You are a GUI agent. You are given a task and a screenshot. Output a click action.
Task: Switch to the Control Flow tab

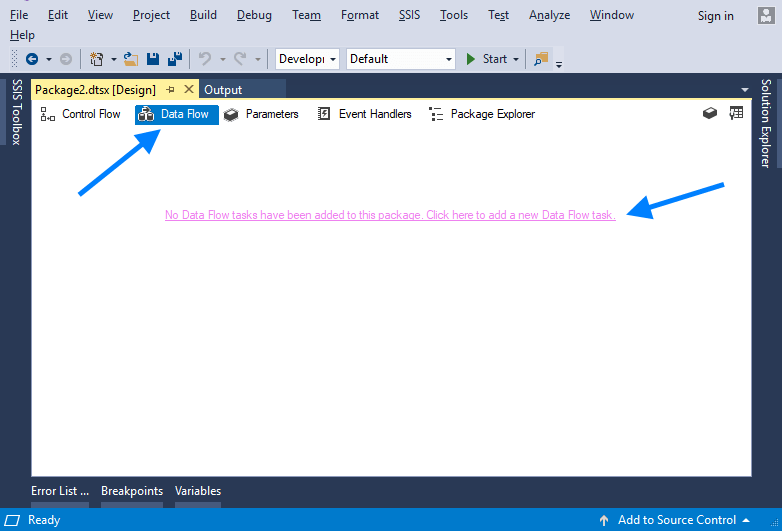point(81,114)
